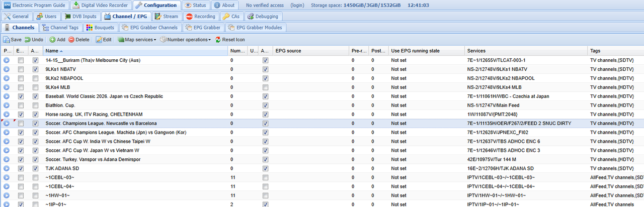The height and width of the screenshot is (207, 644).
Task: Play the Horse racing ITV Racing CHELTENHAM stream
Action: click(x=7, y=115)
